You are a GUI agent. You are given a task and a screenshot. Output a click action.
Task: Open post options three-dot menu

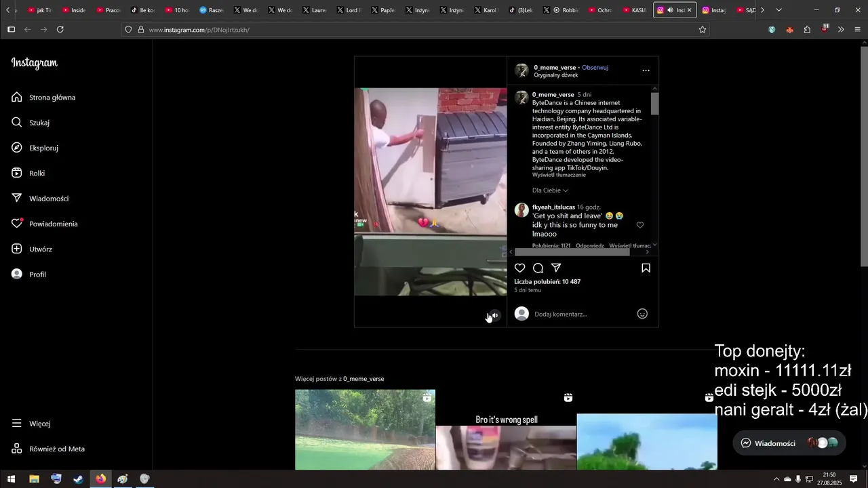coord(646,70)
